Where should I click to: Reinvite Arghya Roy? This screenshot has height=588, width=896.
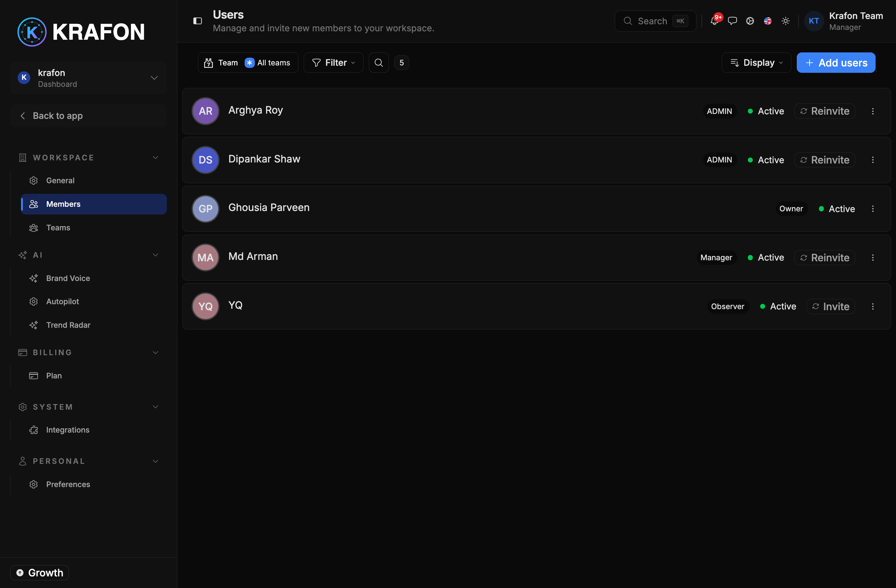[825, 111]
